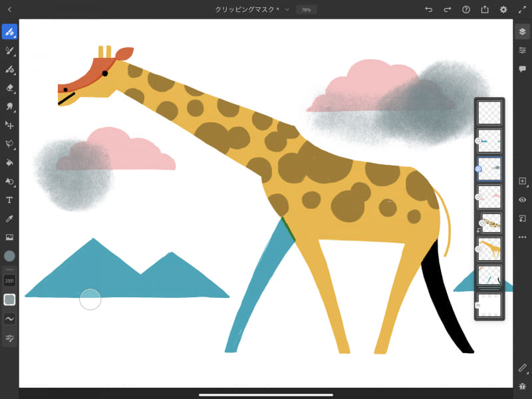
Task: Open the layer more options menu
Action: (523, 237)
